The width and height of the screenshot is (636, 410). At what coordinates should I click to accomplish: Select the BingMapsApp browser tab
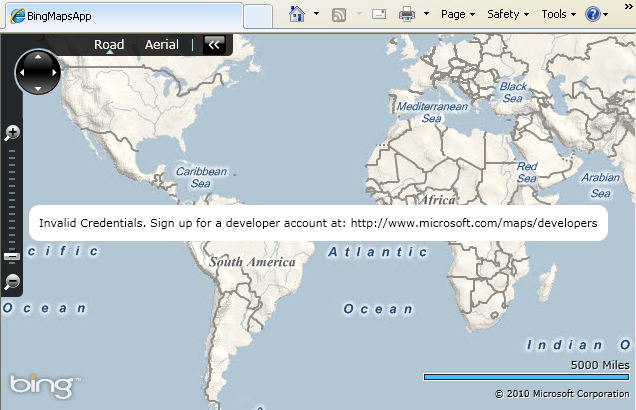(x=124, y=16)
